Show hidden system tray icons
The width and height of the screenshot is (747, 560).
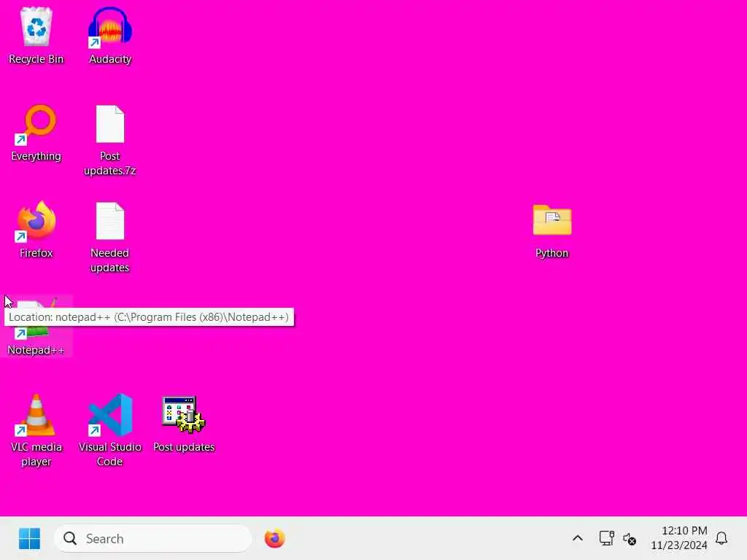point(578,539)
